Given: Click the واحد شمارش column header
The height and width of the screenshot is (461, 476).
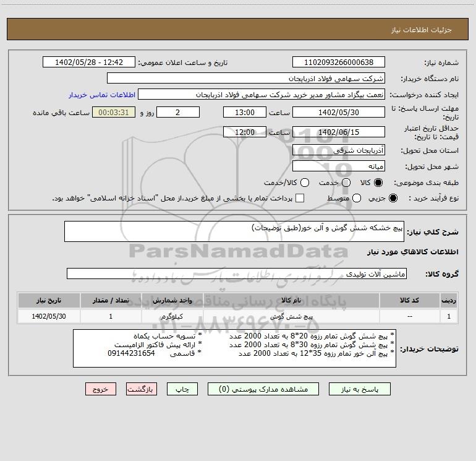Looking at the screenshot, I should point(172,300).
